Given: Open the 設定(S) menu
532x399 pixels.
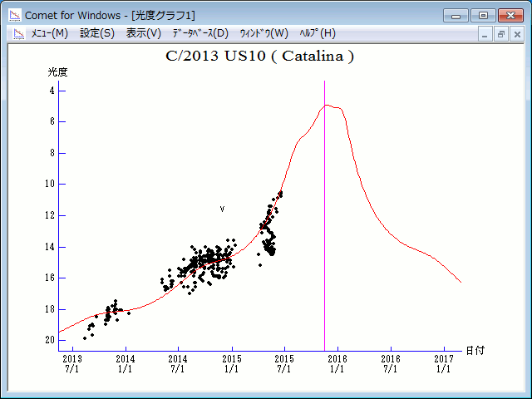Looking at the screenshot, I should 97,33.
